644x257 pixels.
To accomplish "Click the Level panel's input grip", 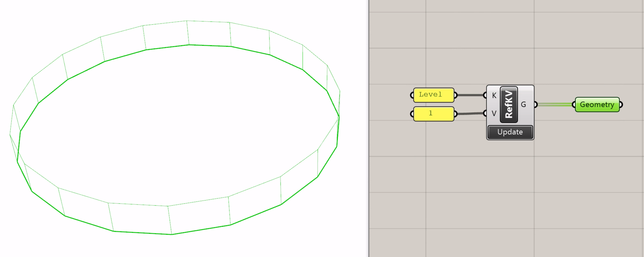I will [x=412, y=95].
